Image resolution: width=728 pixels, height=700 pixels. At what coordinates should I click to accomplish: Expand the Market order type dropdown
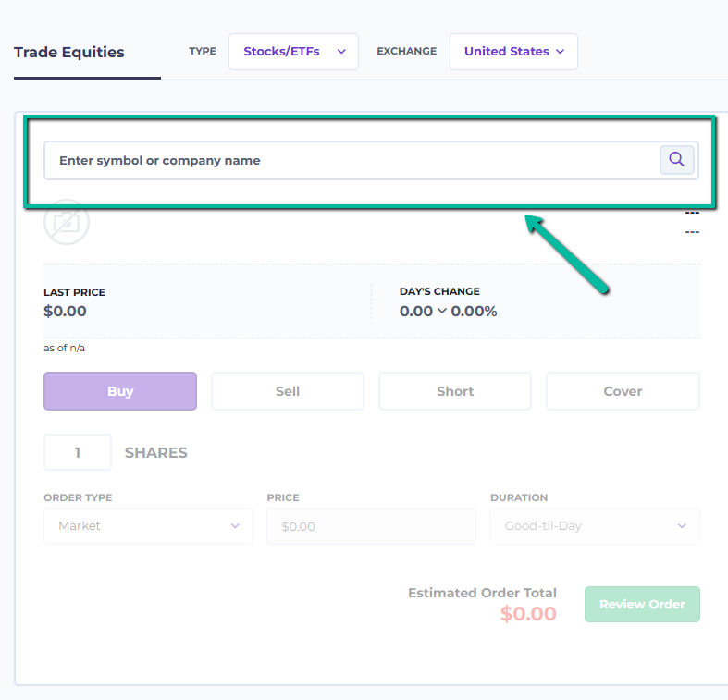click(x=148, y=526)
